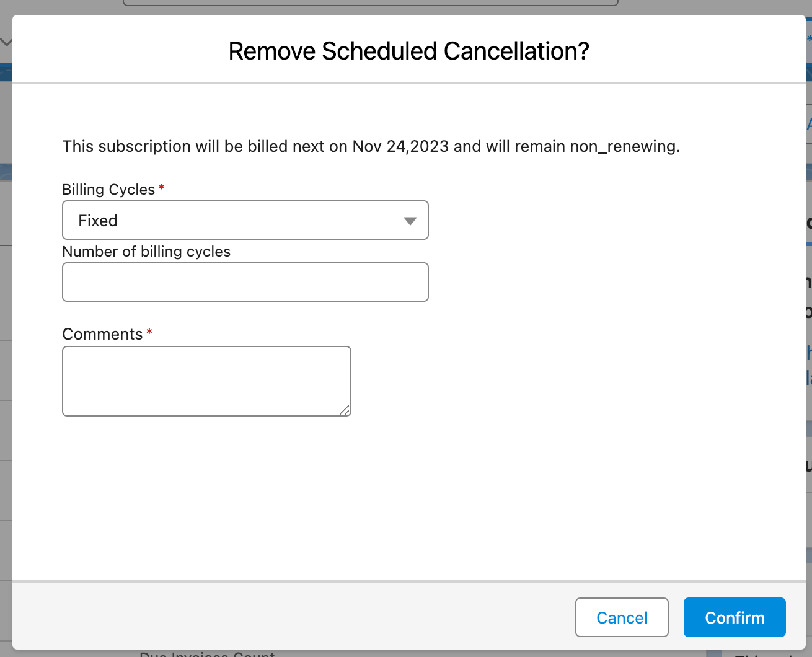Click "Due Invoices Count" text under the dialog

pos(207,653)
